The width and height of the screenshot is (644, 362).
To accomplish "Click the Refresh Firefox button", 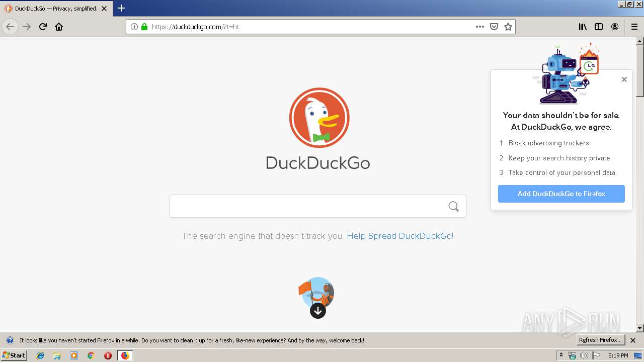I will [x=601, y=340].
